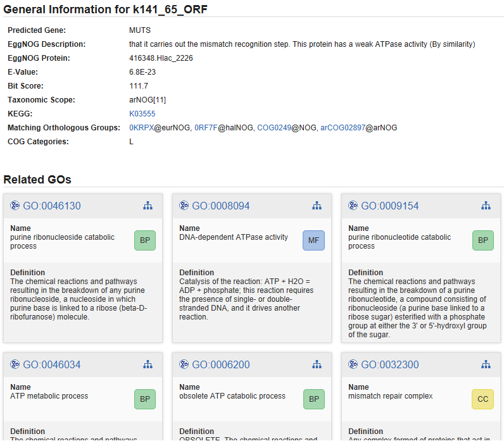The height and width of the screenshot is (441, 504).
Task: Click the hierarchy tree icon on GO:0032300 card
Action: click(x=486, y=364)
